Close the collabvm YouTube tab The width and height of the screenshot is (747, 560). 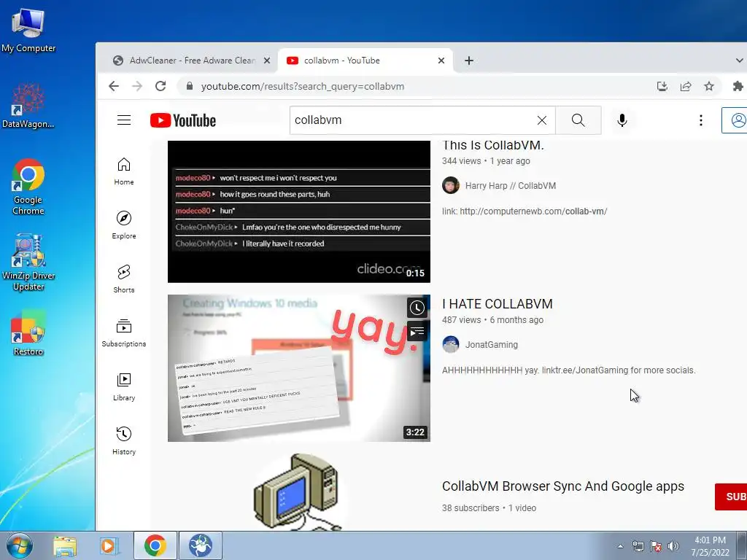point(441,61)
